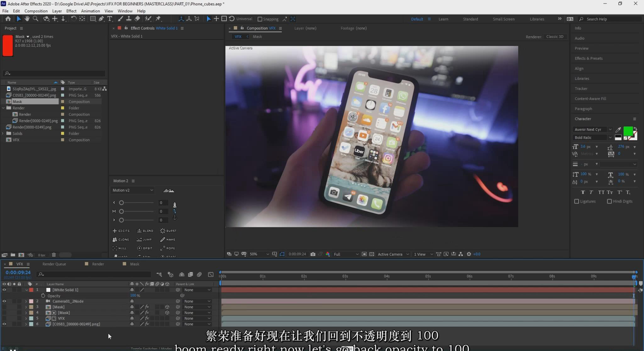Enable the Snapping checkbox

coord(260,19)
